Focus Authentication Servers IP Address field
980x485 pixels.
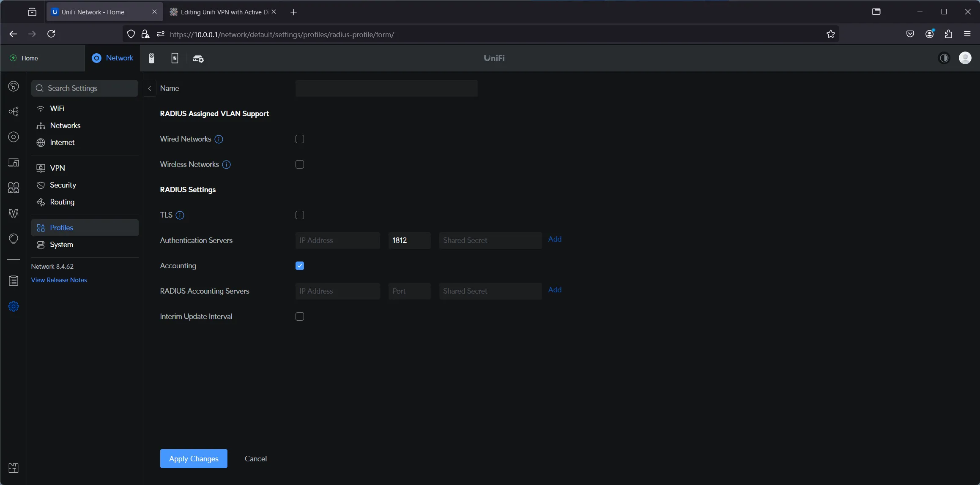click(x=338, y=240)
